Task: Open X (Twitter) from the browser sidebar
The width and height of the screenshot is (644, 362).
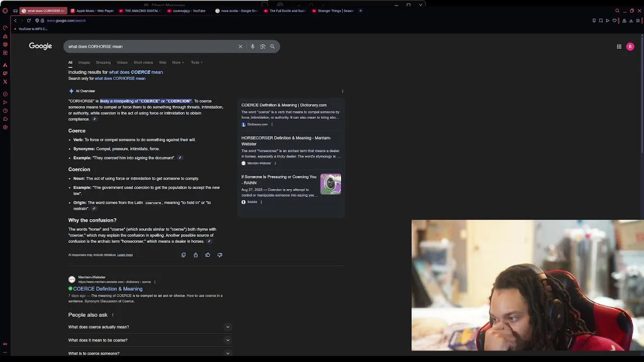Action: pyautogui.click(x=5, y=81)
